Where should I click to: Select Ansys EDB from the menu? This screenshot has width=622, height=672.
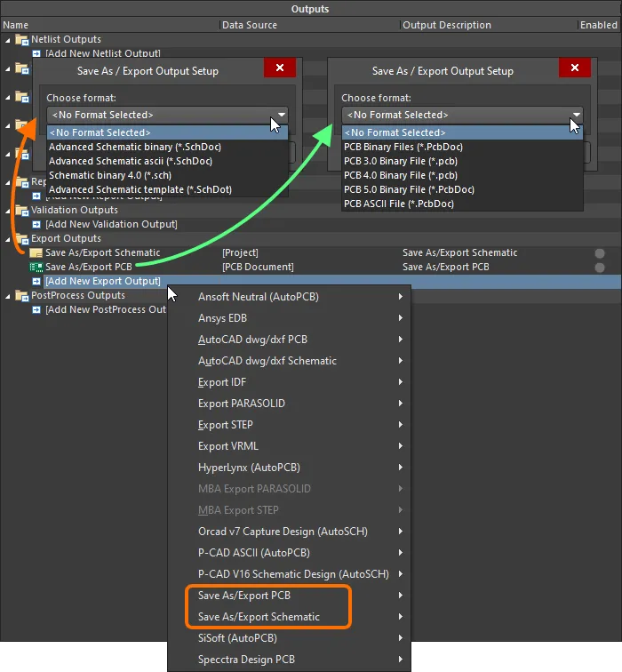(x=289, y=318)
